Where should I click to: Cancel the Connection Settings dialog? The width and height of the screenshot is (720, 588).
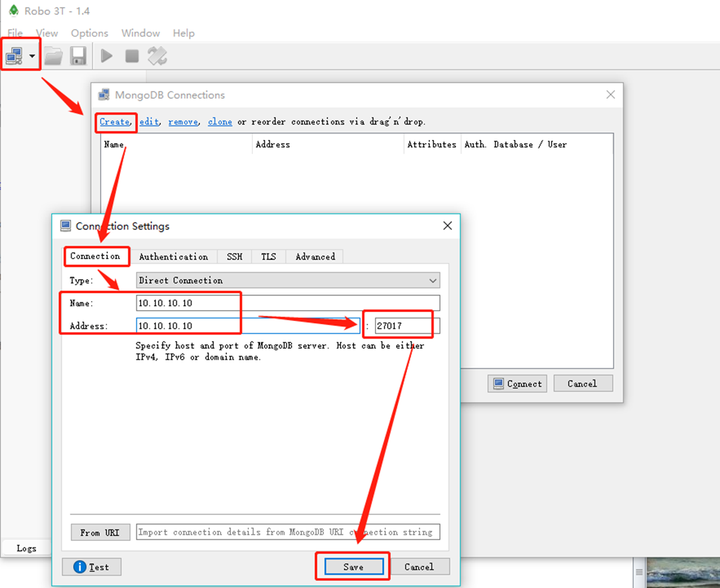point(419,567)
